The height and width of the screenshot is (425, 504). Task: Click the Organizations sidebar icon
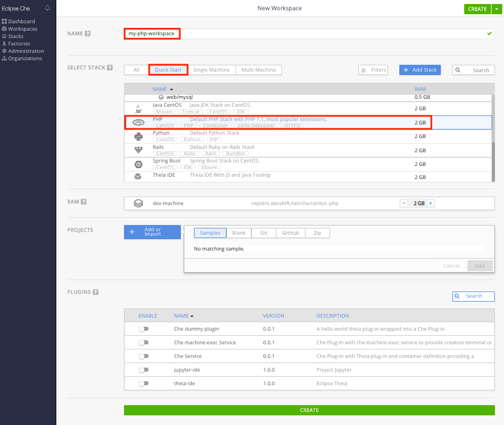point(4,59)
